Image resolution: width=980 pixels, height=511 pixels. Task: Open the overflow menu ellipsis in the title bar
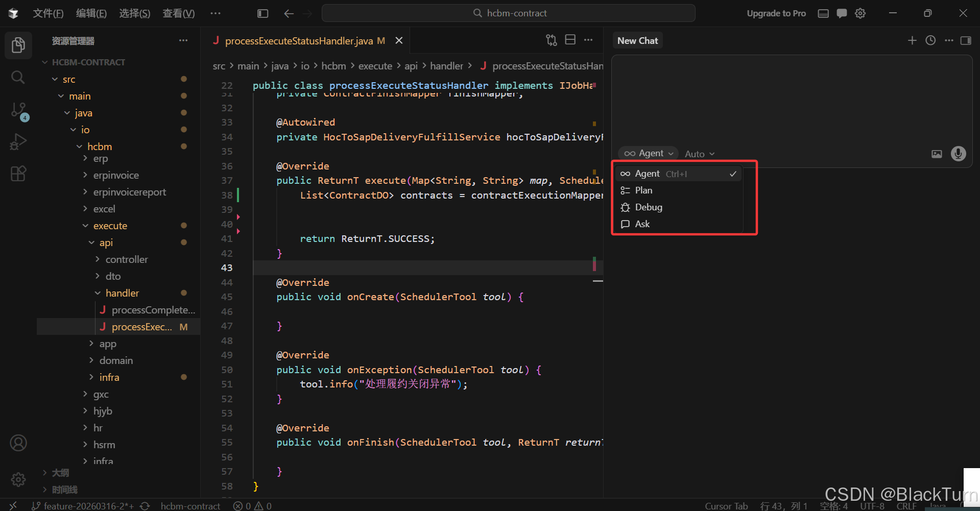click(x=216, y=13)
